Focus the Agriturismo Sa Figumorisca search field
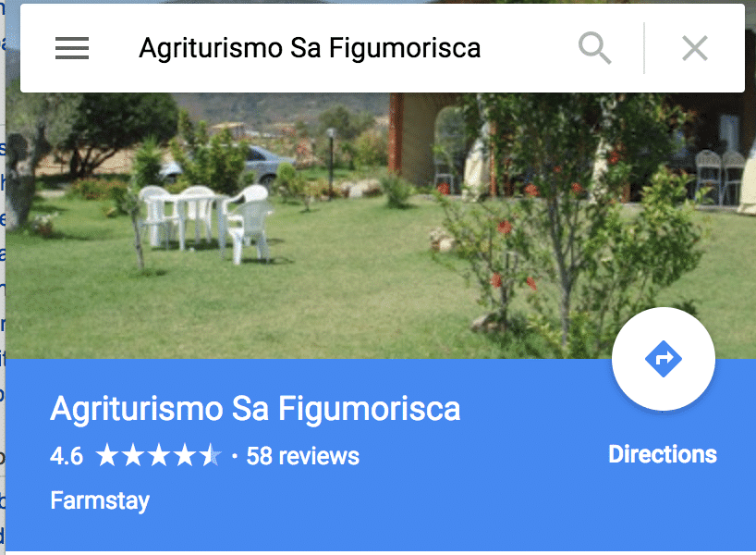 [x=310, y=48]
